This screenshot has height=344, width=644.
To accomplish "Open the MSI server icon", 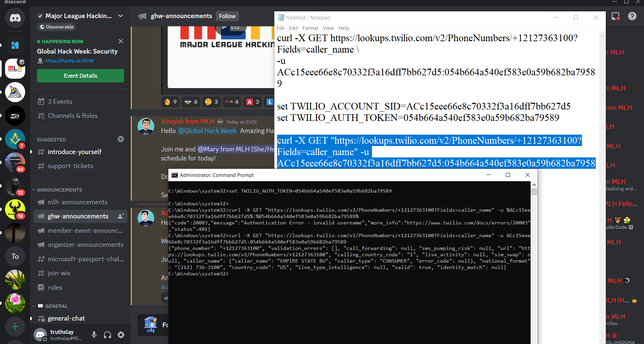I will tap(15, 116).
